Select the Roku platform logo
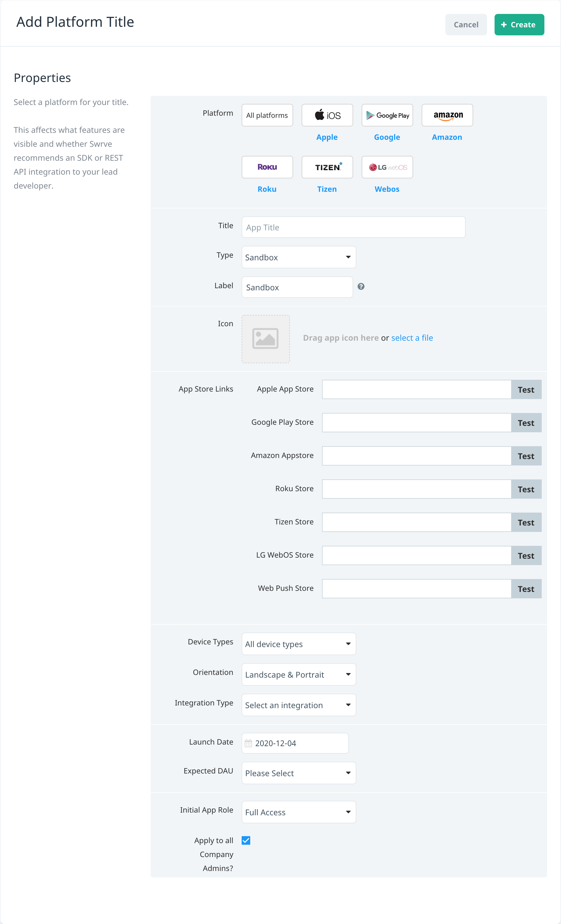Screen dimensions: 561x924 (267, 167)
